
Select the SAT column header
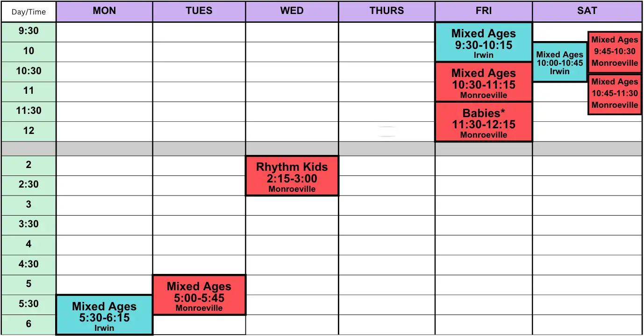click(x=587, y=11)
